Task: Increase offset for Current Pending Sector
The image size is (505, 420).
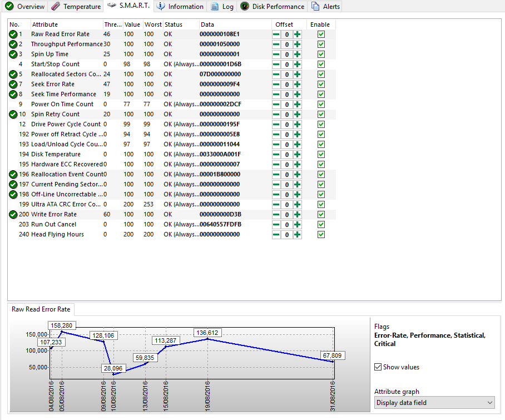Action: [x=297, y=185]
